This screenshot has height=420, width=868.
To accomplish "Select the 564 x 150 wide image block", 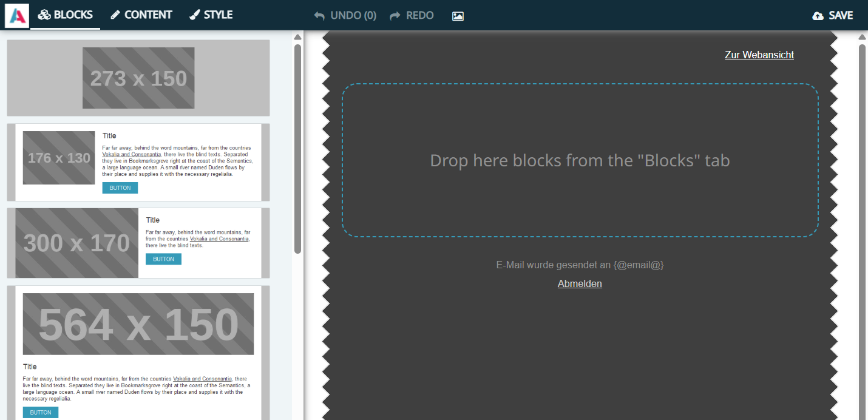I will point(138,353).
